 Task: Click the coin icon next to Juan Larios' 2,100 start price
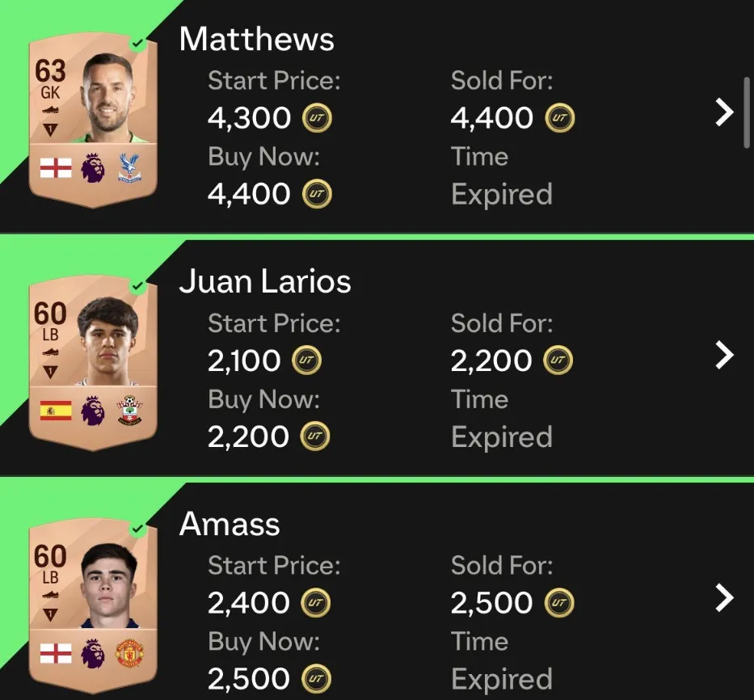pyautogui.click(x=306, y=361)
